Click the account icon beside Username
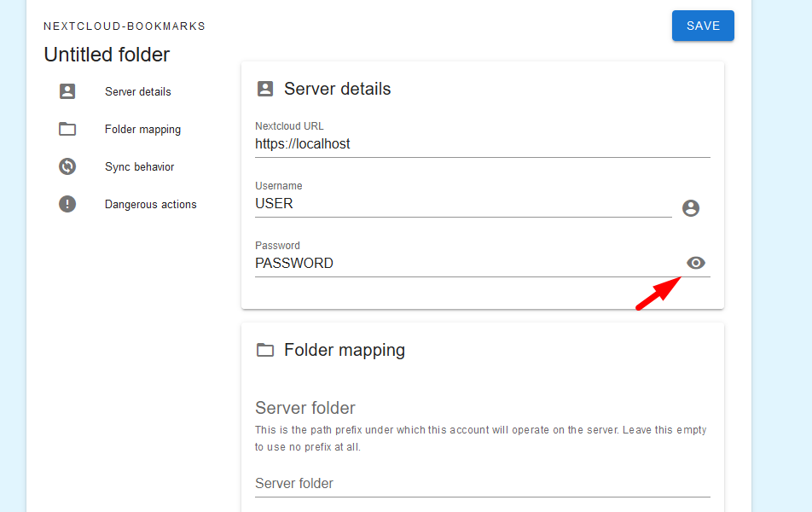The width and height of the screenshot is (812, 512). pyautogui.click(x=691, y=208)
